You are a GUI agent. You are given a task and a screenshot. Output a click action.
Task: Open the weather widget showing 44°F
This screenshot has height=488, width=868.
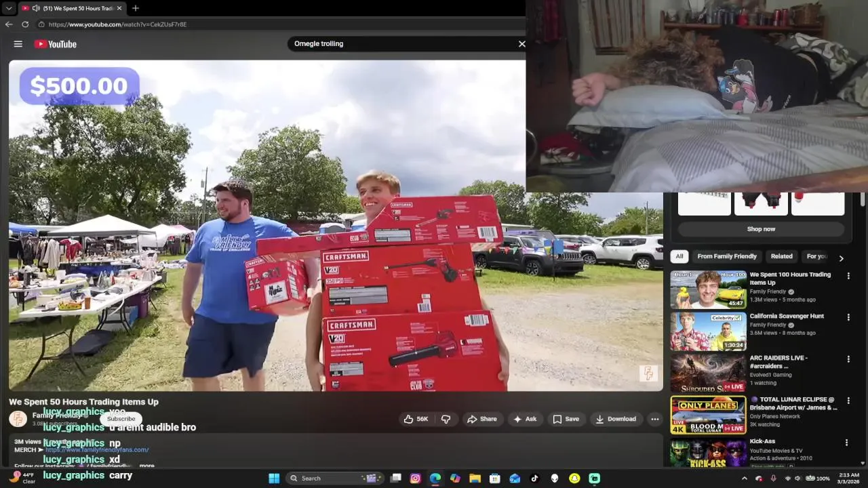[x=22, y=478]
